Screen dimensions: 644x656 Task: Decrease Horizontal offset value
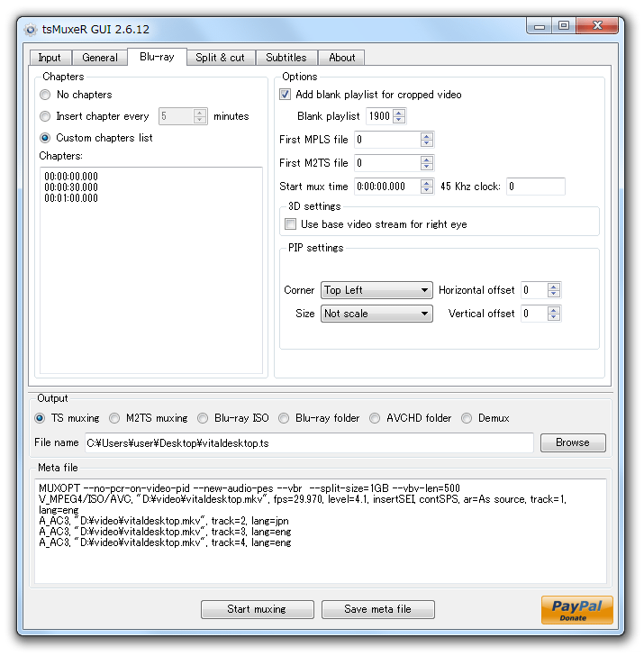coord(554,294)
